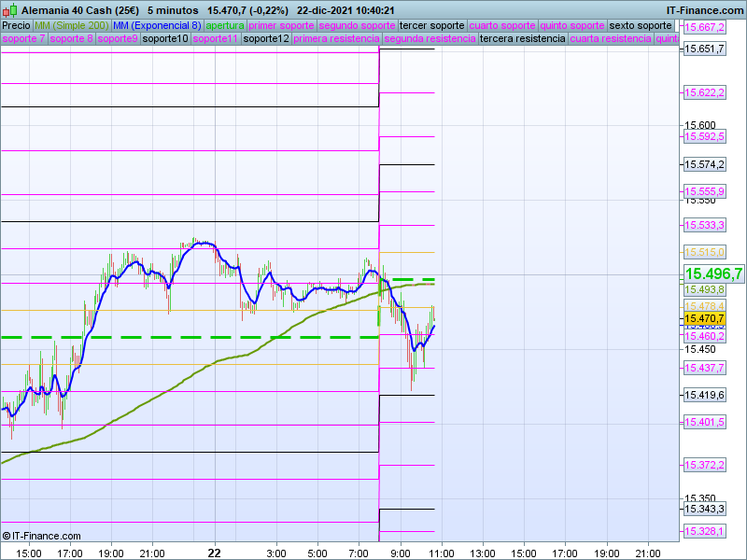
Task: Click the 15.460,2 price label
Action: pos(704,336)
